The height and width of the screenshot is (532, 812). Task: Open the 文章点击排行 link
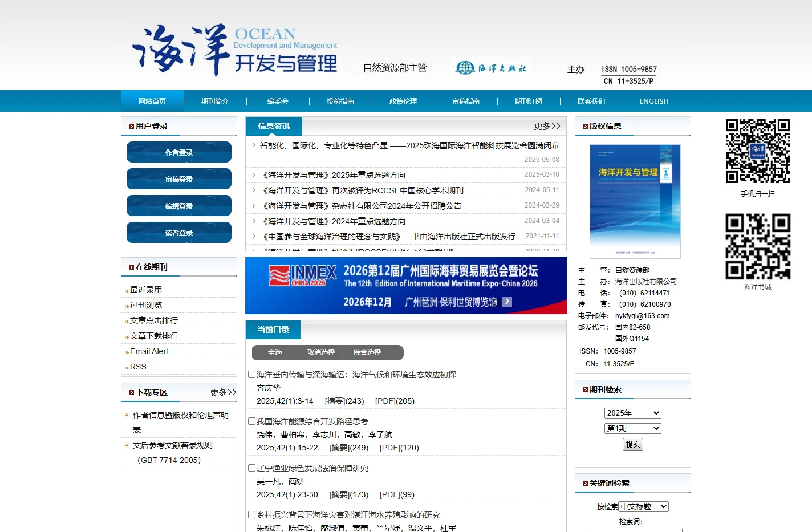pyautogui.click(x=154, y=320)
